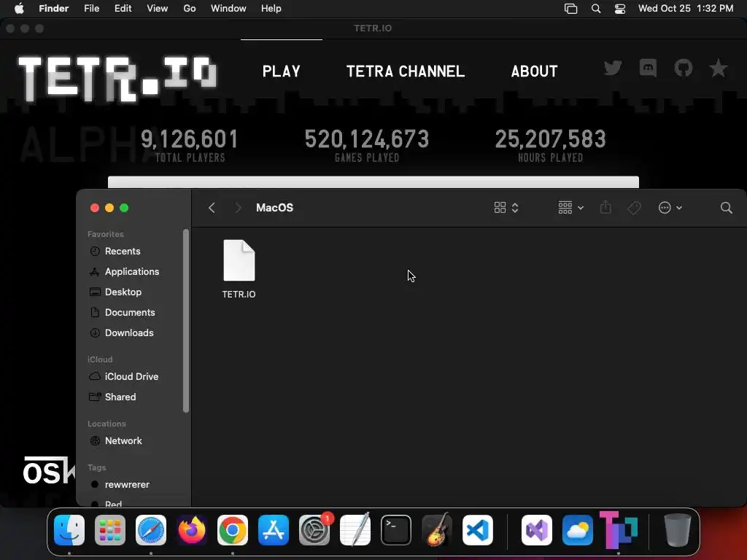Open the Window menu
The width and height of the screenshot is (747, 560).
click(x=228, y=8)
